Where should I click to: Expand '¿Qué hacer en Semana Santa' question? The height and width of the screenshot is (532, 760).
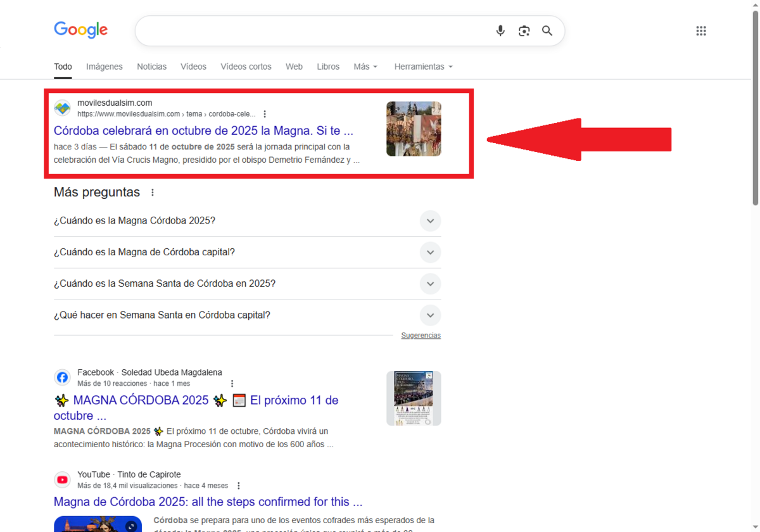(247, 315)
